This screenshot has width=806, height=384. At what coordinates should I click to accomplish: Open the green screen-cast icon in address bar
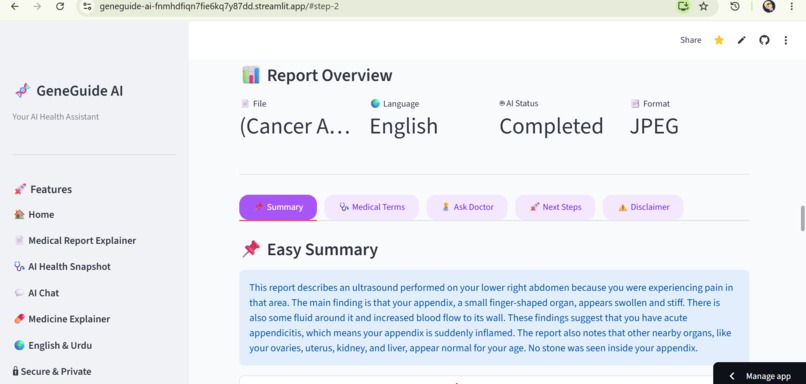[x=683, y=6]
